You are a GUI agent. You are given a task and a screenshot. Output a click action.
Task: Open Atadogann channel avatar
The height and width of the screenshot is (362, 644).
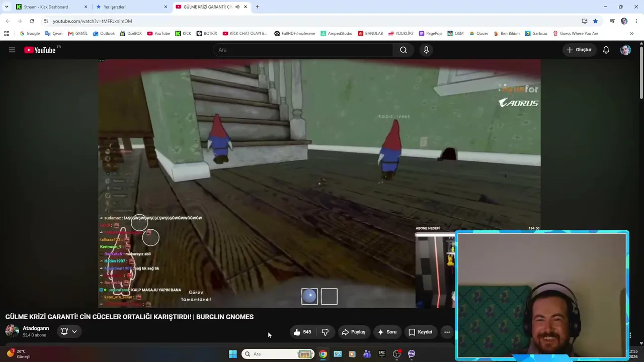click(12, 331)
